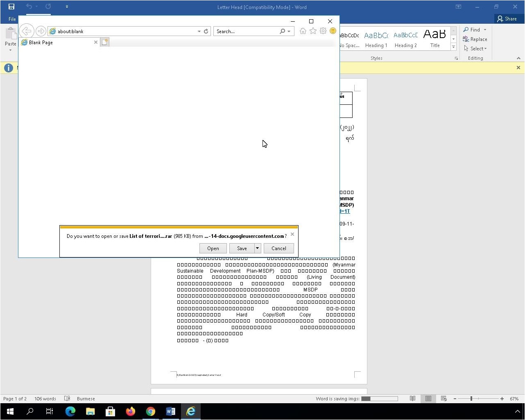Open a new browser tab

tap(105, 42)
